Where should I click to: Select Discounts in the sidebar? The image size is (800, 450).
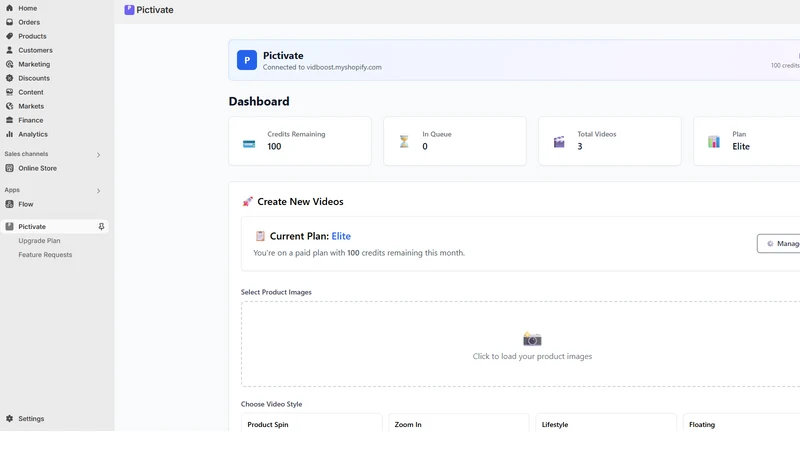pos(34,78)
